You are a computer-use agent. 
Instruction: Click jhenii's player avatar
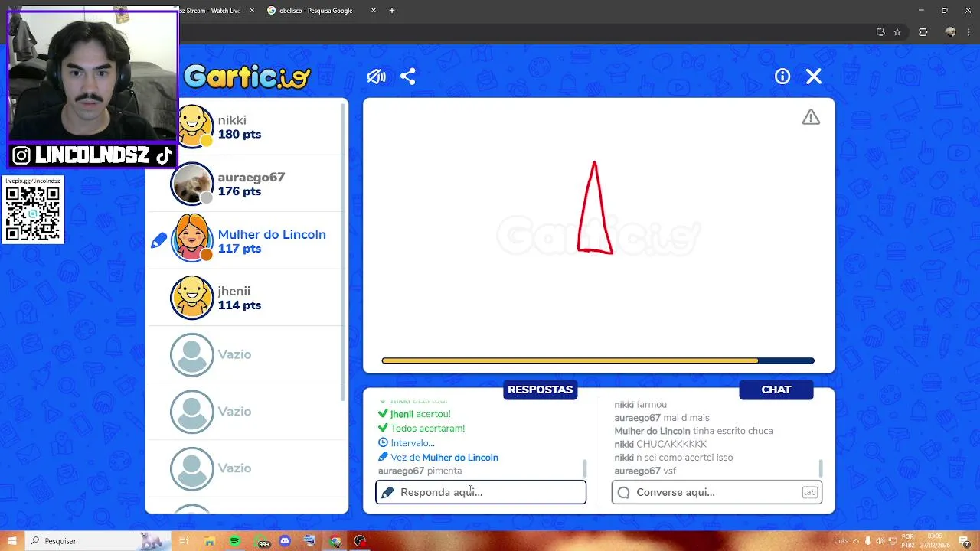(191, 298)
